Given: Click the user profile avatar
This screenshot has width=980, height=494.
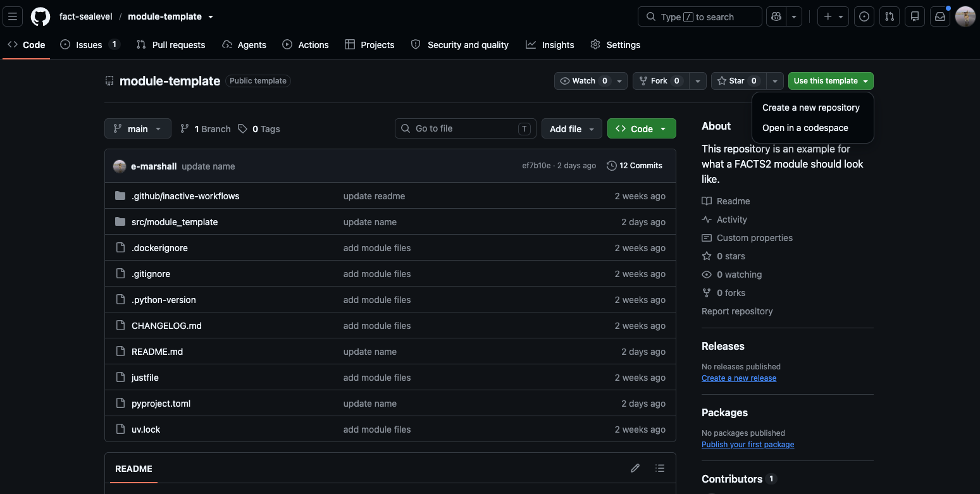Looking at the screenshot, I should [965, 16].
